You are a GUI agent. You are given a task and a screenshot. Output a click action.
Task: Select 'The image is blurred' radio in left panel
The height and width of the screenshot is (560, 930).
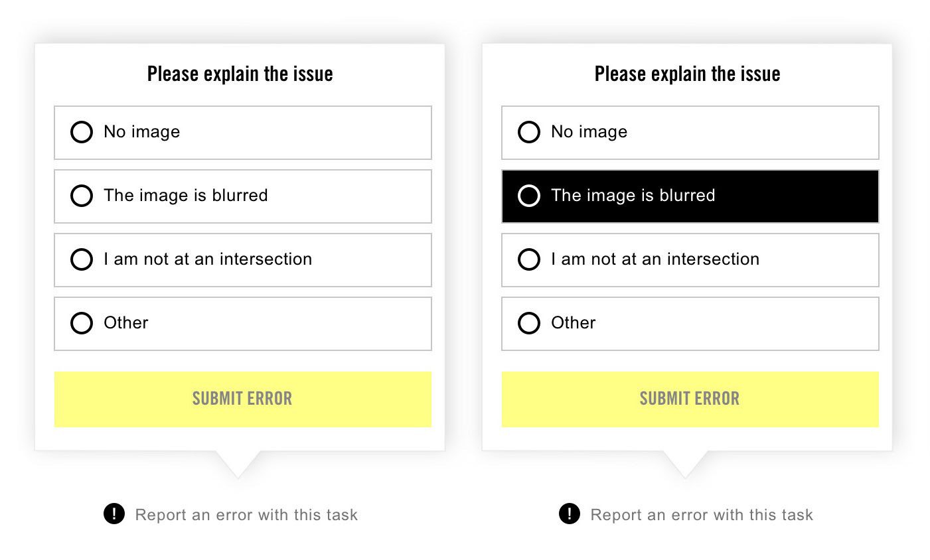pyautogui.click(x=82, y=196)
